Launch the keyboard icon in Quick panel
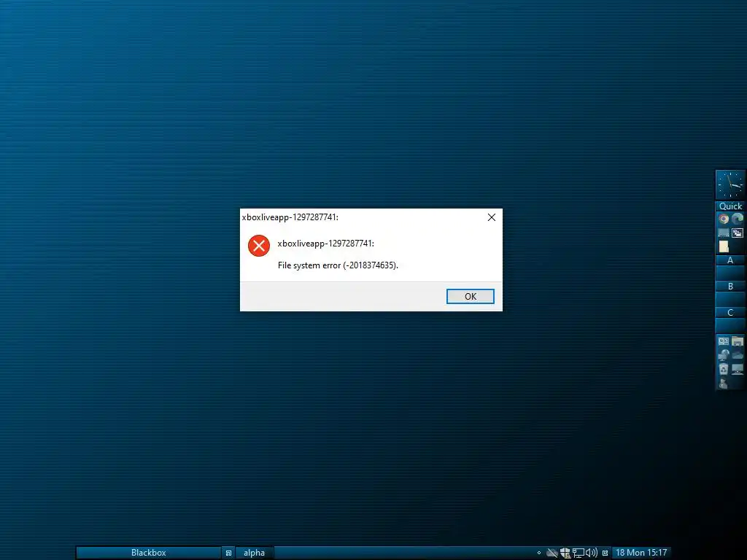 point(724,233)
